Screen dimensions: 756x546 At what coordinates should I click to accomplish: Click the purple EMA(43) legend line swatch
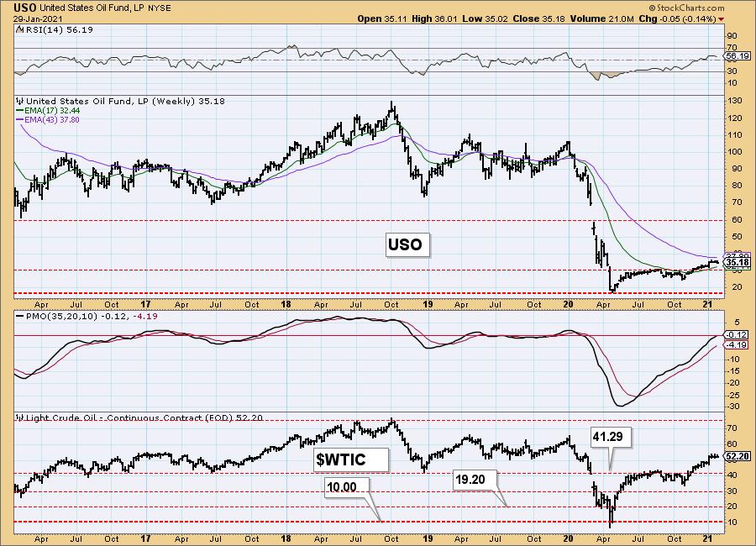[x=20, y=119]
